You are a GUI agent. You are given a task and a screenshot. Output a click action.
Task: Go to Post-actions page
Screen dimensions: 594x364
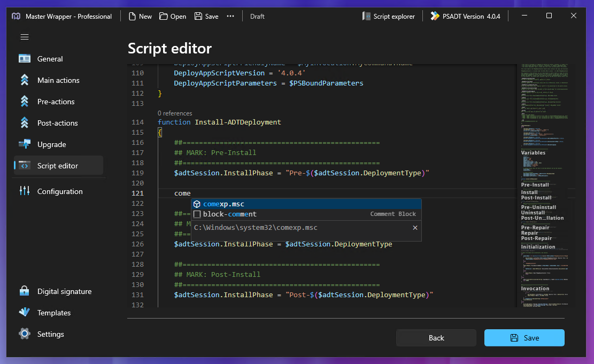57,123
